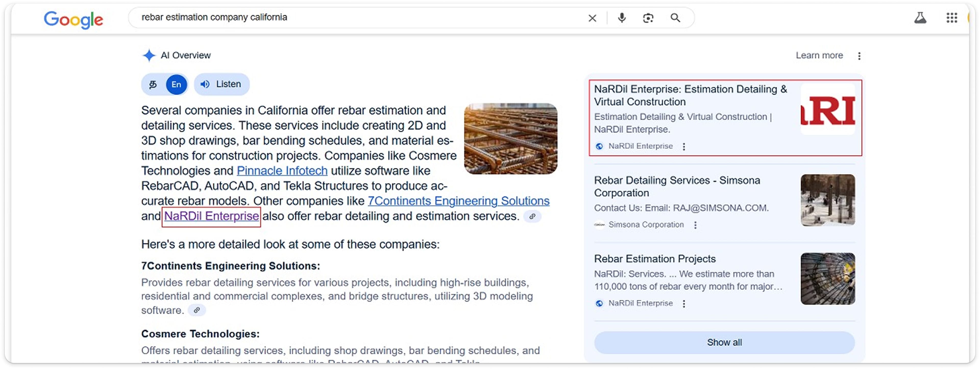Clear the search query with the X icon
Image resolution: width=980 pixels, height=369 pixels.
point(592,18)
